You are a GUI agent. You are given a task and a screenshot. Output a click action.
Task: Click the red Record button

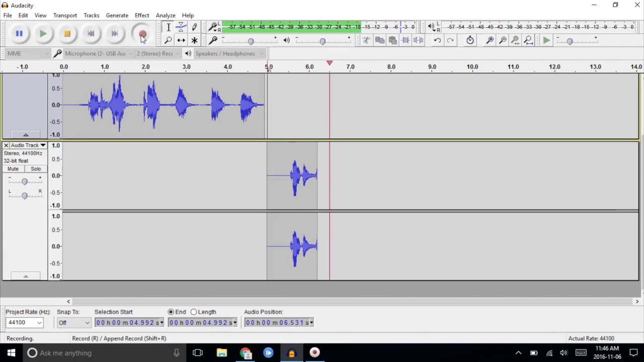pyautogui.click(x=142, y=34)
